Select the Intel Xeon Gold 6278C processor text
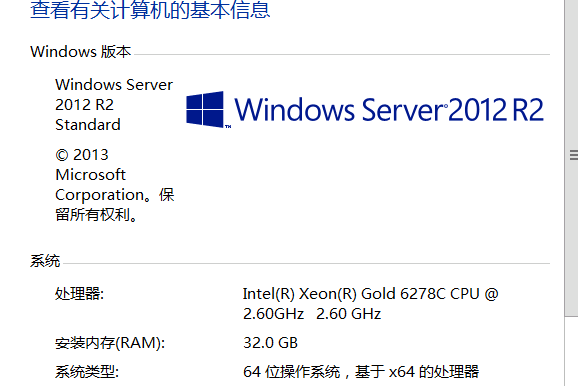 pos(370,304)
